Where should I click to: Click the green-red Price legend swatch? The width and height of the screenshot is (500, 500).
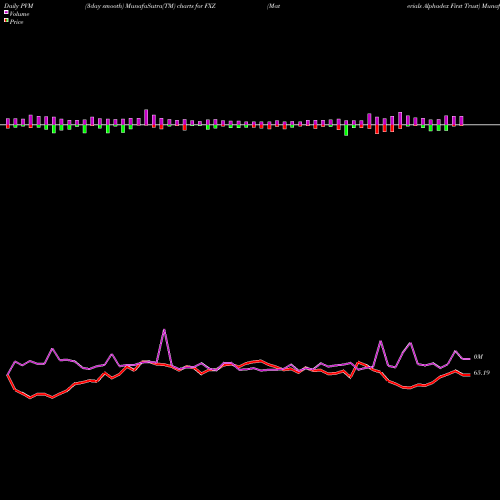(x=6, y=21)
